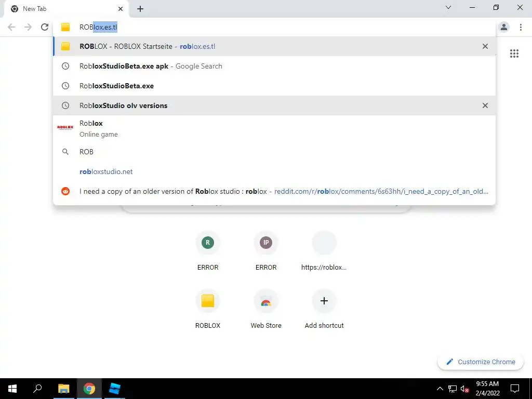Open the Windows notification center

point(515,389)
